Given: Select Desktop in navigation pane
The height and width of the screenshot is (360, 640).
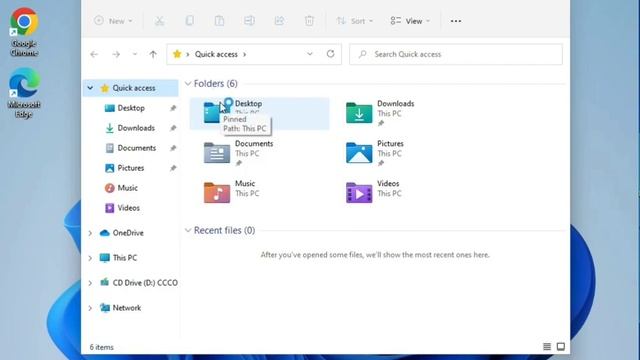Looking at the screenshot, I should coord(131,108).
